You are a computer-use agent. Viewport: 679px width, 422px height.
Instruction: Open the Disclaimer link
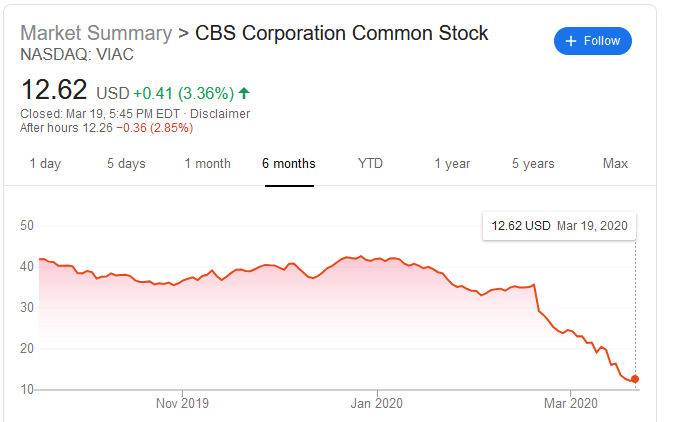tap(220, 113)
